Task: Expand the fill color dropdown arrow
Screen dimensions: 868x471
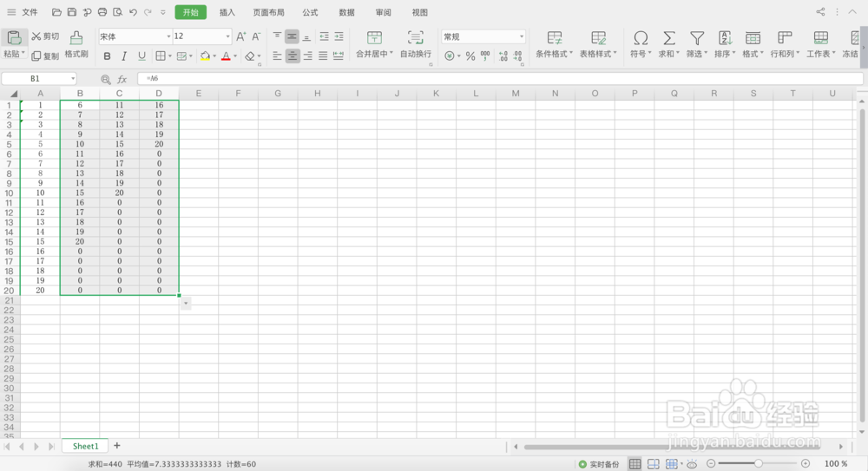Action: click(x=214, y=56)
